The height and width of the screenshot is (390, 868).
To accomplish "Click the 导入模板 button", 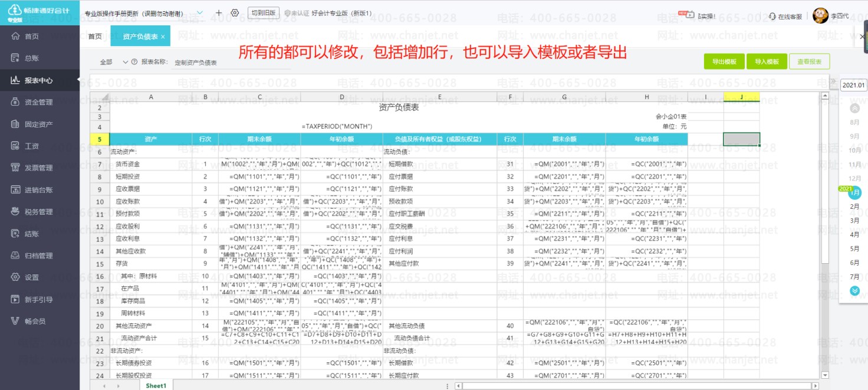I will [767, 61].
